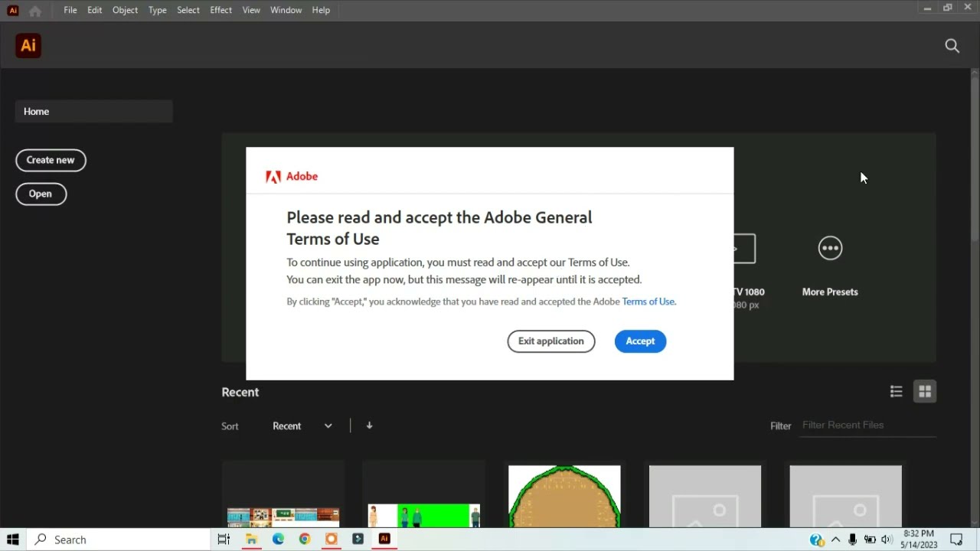Open File Explorer from the taskbar
The width and height of the screenshot is (980, 551).
point(251,540)
